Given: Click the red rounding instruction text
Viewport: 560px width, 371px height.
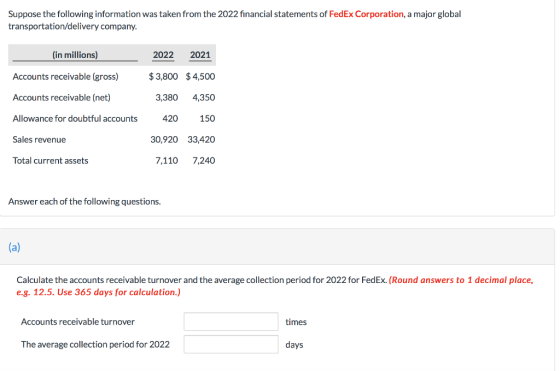Looking at the screenshot, I should point(275,286).
